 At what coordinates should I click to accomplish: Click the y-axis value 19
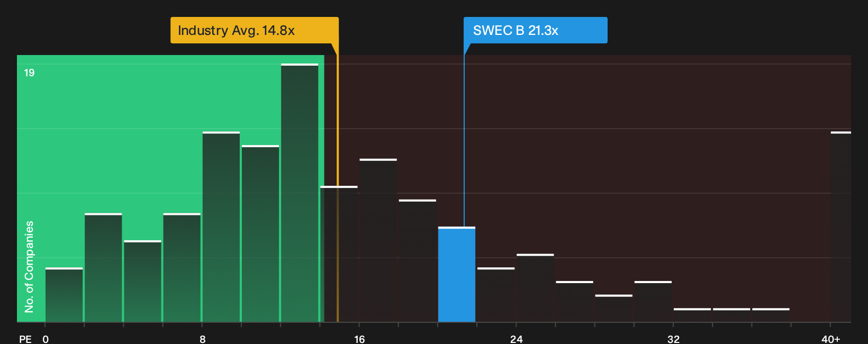[29, 73]
